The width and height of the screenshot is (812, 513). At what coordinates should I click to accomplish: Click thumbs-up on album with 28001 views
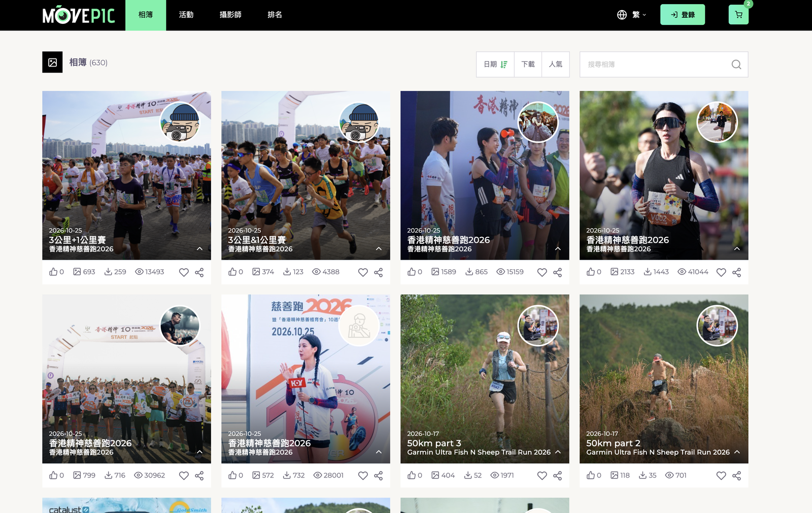[232, 475]
